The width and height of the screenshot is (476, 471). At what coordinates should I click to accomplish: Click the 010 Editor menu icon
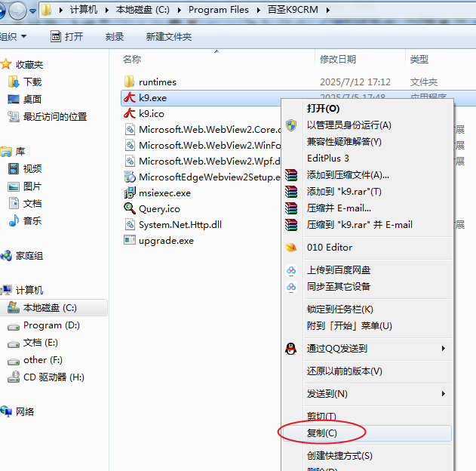pos(291,248)
